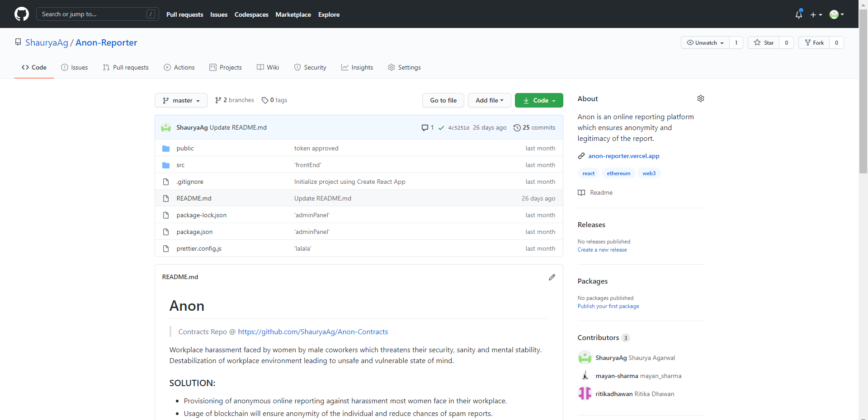Screen dimensions: 868x420
Task: Open the src folder icon
Action: click(x=166, y=165)
